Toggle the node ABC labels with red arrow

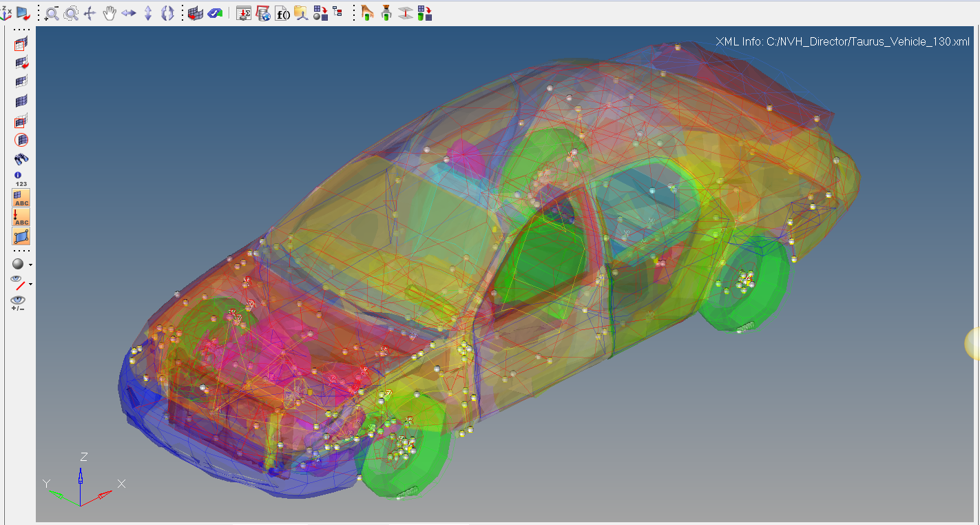pyautogui.click(x=21, y=218)
